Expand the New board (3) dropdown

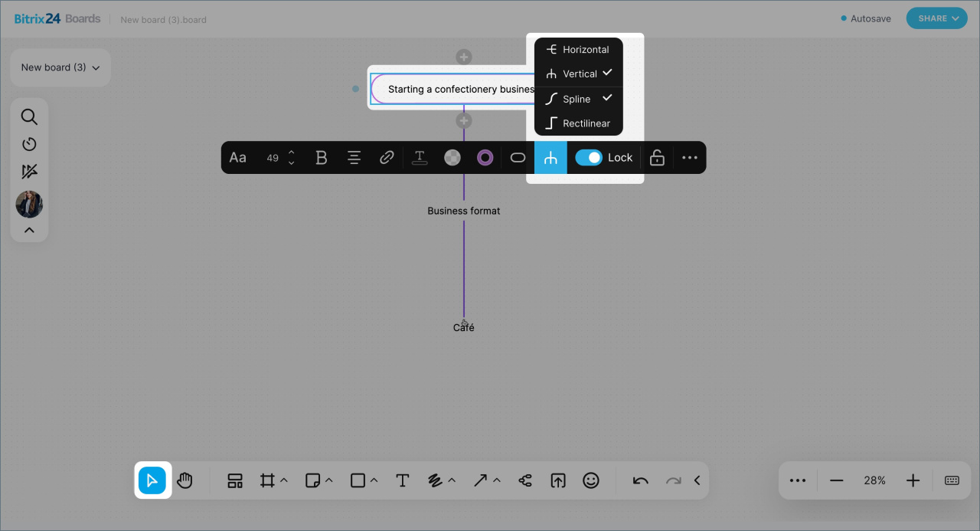[60, 67]
